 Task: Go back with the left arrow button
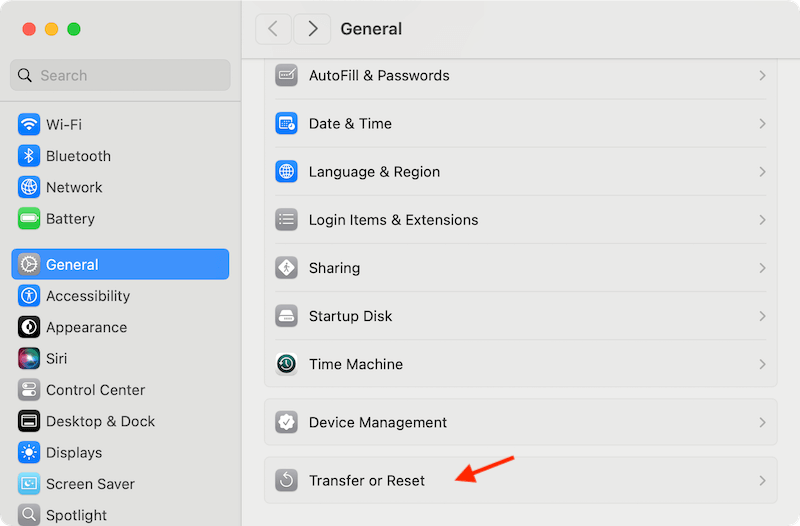(x=274, y=29)
